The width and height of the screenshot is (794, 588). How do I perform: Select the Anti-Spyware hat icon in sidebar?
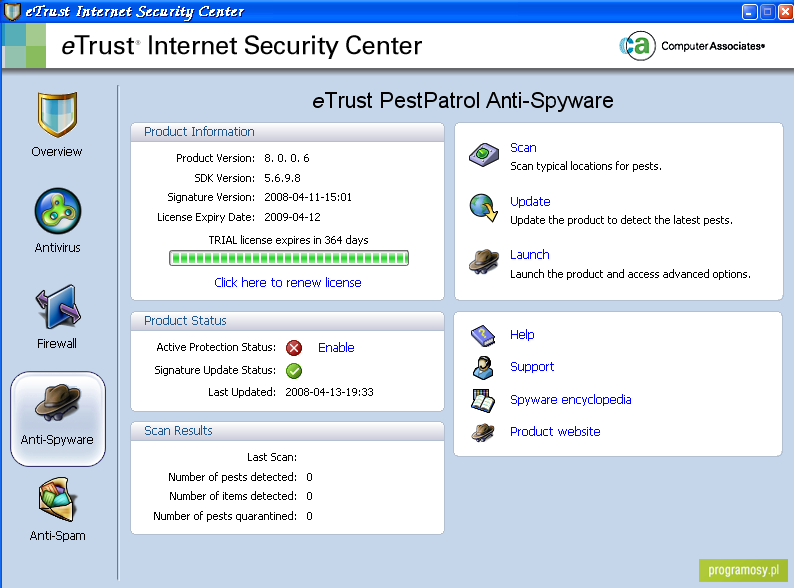pyautogui.click(x=58, y=402)
